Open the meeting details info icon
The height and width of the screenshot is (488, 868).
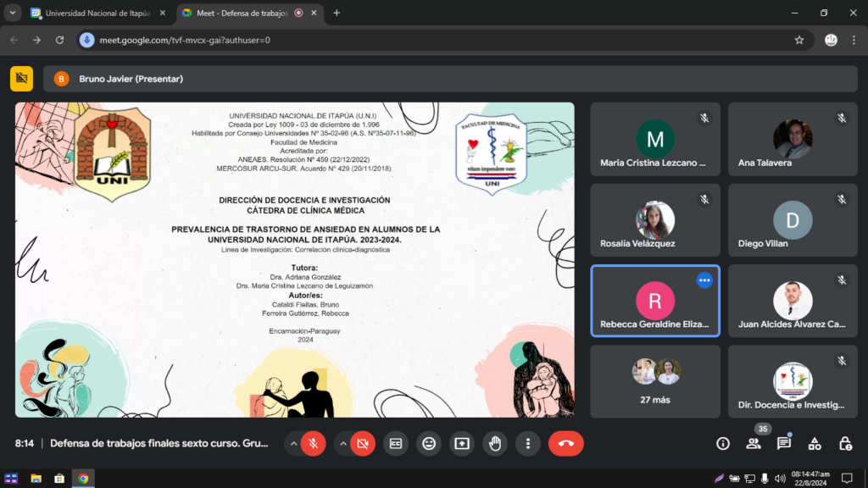[x=723, y=443]
